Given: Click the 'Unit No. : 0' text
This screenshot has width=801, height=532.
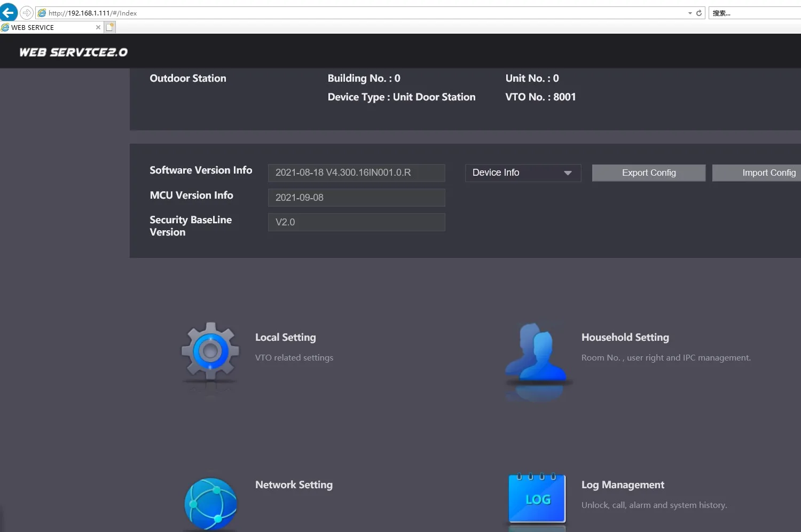Looking at the screenshot, I should tap(532, 79).
